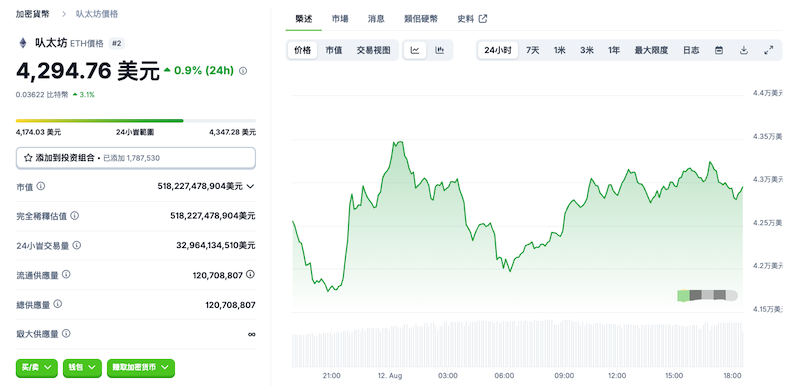Open the 买/卖 dropdown
The width and height of the screenshot is (800, 386).
tap(37, 368)
